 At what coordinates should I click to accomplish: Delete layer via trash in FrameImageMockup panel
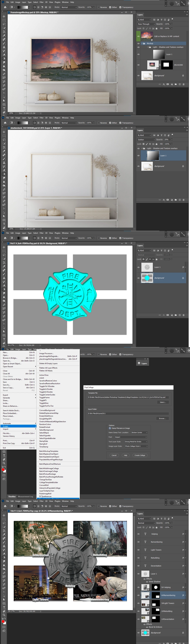[x=184, y=84]
